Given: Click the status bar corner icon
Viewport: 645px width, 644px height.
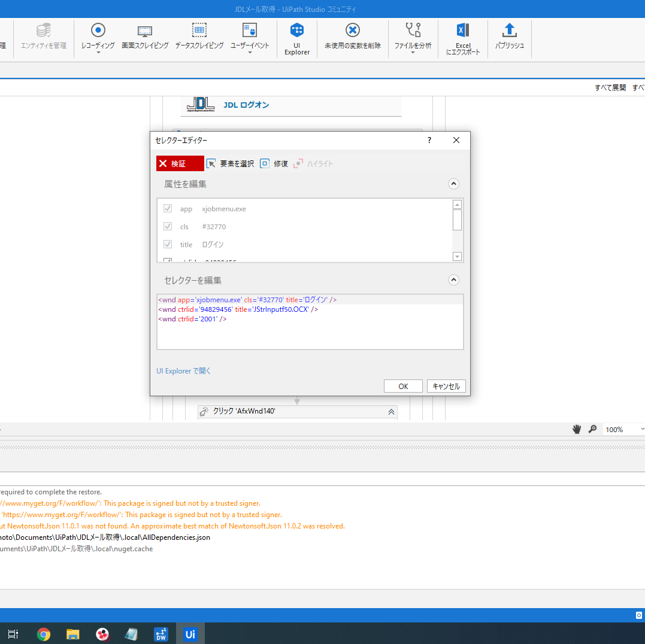Looking at the screenshot, I should click(639, 615).
